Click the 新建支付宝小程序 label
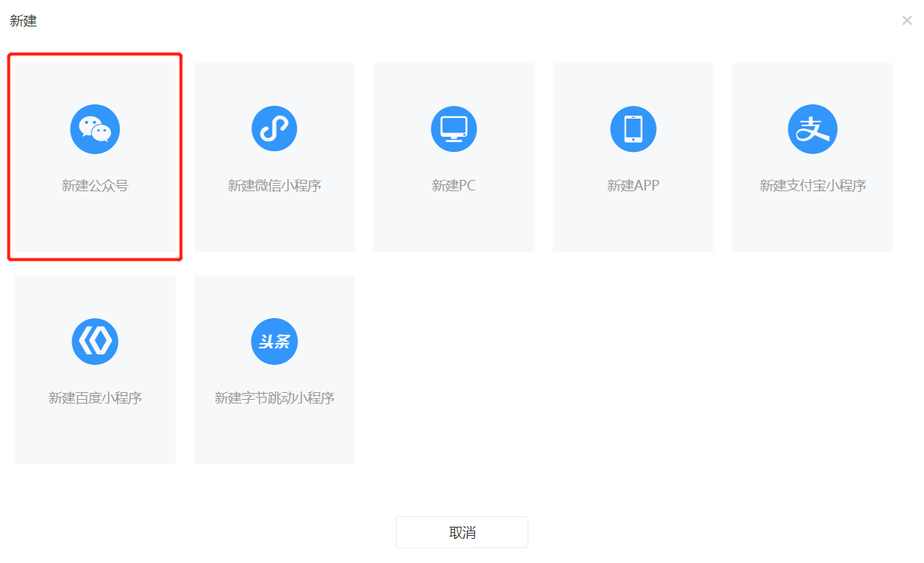Viewport: 924px width, 563px height. coord(813,186)
